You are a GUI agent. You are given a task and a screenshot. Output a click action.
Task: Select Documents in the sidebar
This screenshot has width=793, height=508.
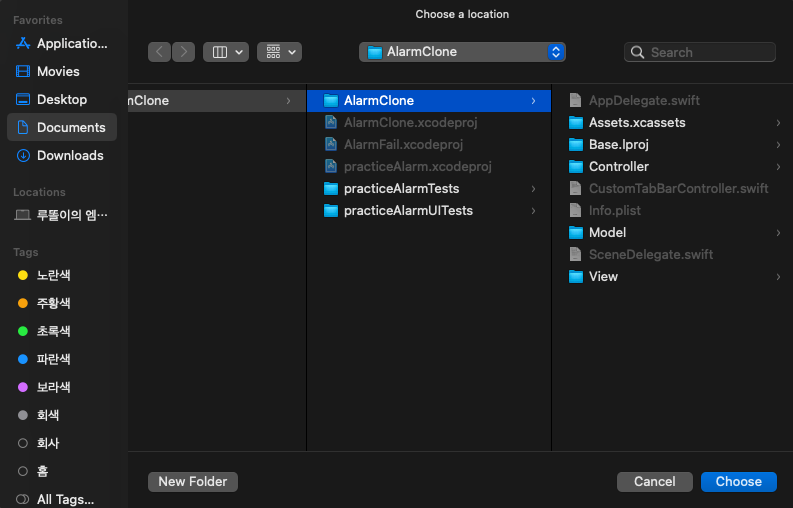62,128
